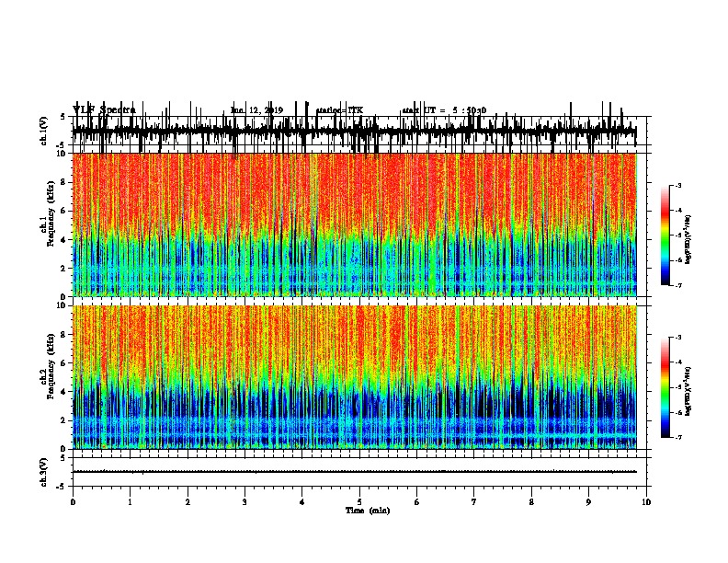Click time axis tick label '1'
This screenshot has width=728, height=563.
130,502
